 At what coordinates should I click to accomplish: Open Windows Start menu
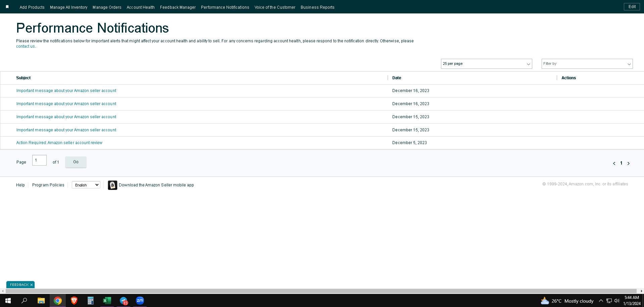tap(8, 301)
